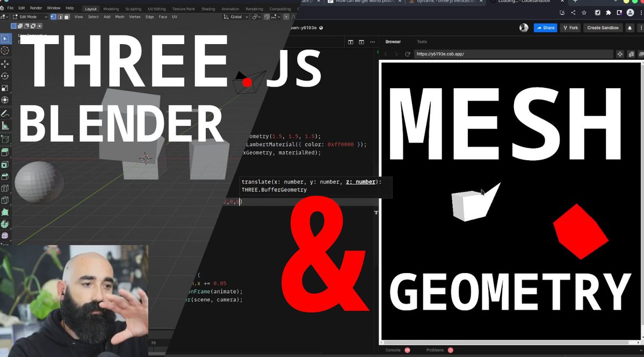The width and height of the screenshot is (644, 357).
Task: Open the Global transform orientation dropdown
Action: pyautogui.click(x=236, y=17)
